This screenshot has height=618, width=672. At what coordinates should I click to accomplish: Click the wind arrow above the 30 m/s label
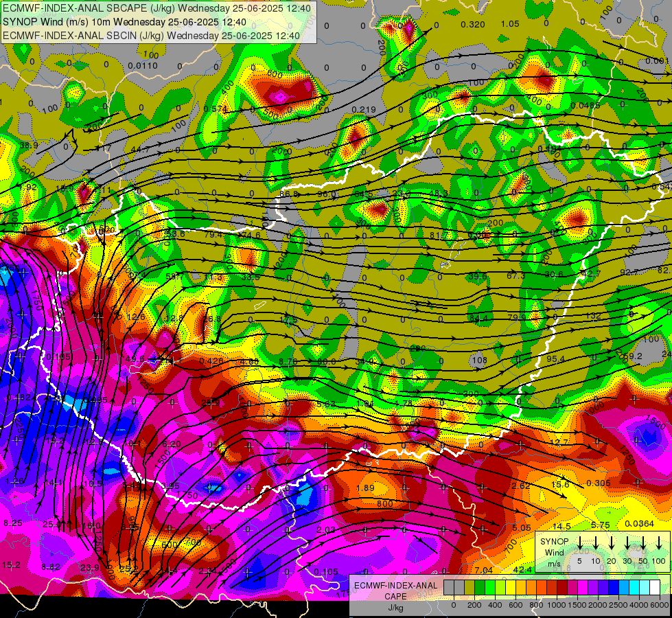tap(627, 542)
